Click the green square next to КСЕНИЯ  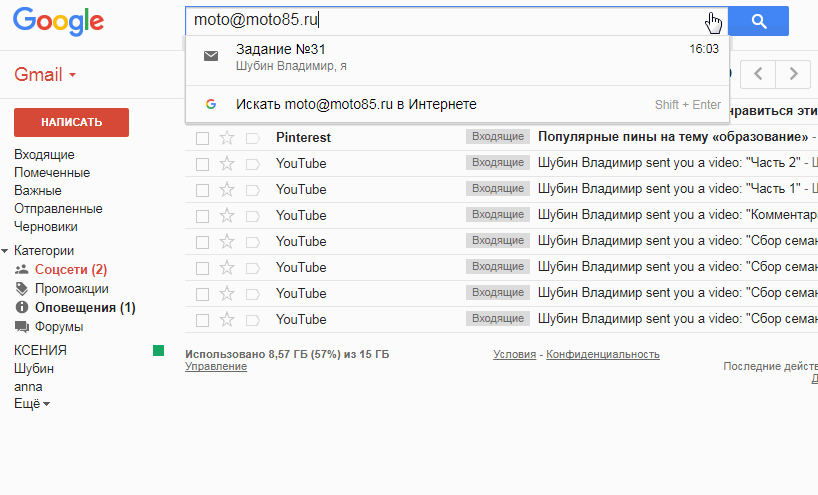click(x=157, y=350)
